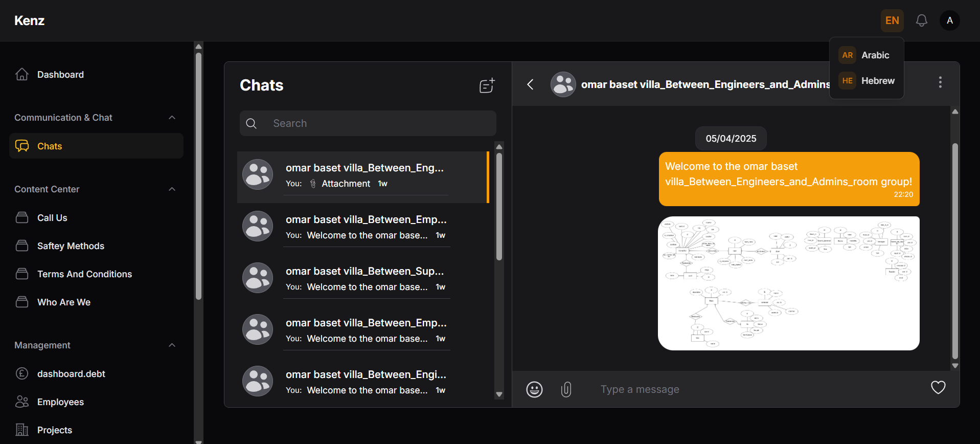Click the user avatar A

pos(949,20)
